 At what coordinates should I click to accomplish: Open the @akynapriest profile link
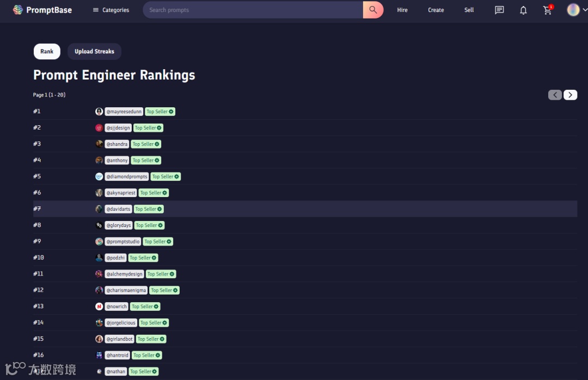121,193
